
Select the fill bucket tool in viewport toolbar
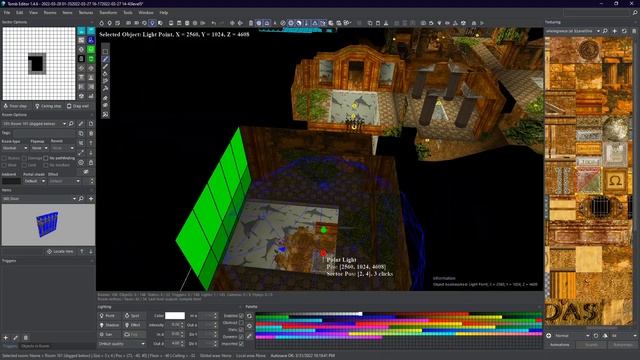click(x=105, y=74)
